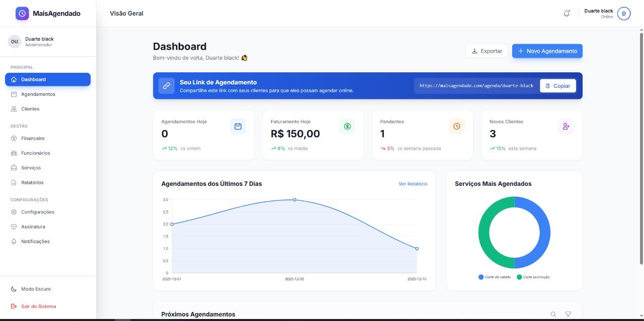The image size is (644, 321).
Task: Click the Novo Agendamento button
Action: [547, 51]
